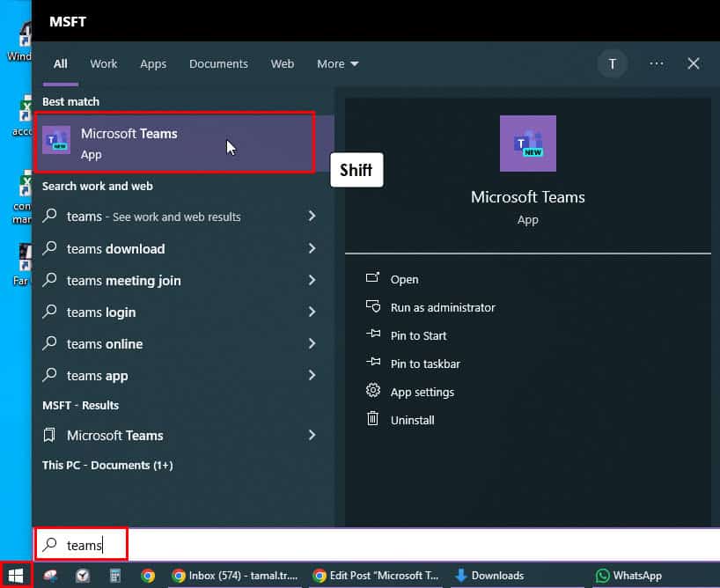Click the 'Microsoft Teams' title in preview pane
The width and height of the screenshot is (720, 588).
[x=527, y=197]
